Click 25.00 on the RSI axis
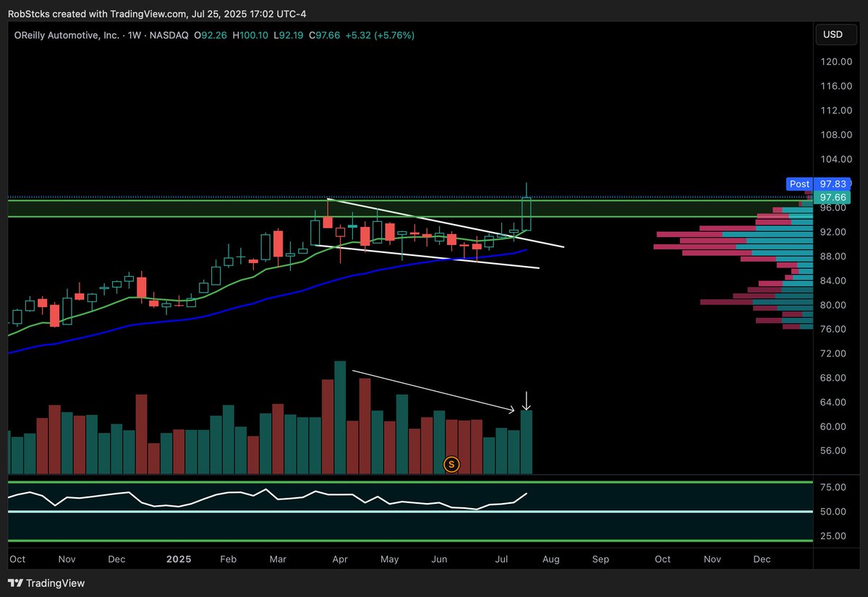868x597 pixels. tap(833, 536)
